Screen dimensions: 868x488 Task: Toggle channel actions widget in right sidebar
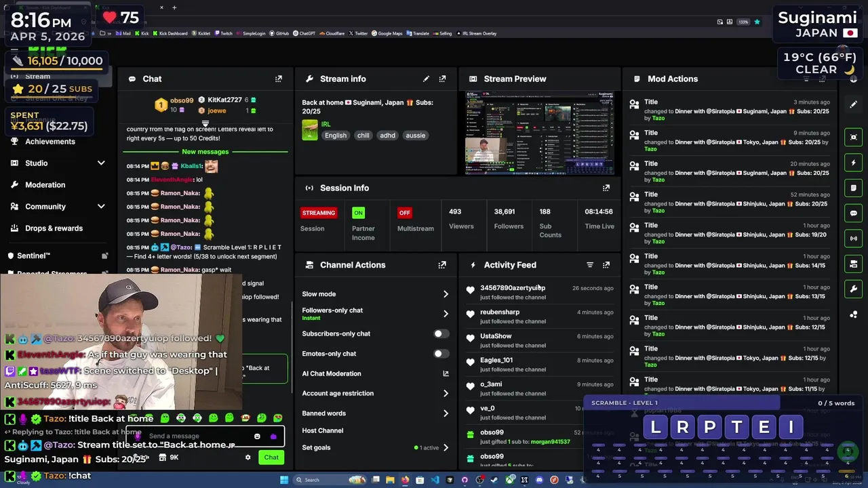click(854, 264)
